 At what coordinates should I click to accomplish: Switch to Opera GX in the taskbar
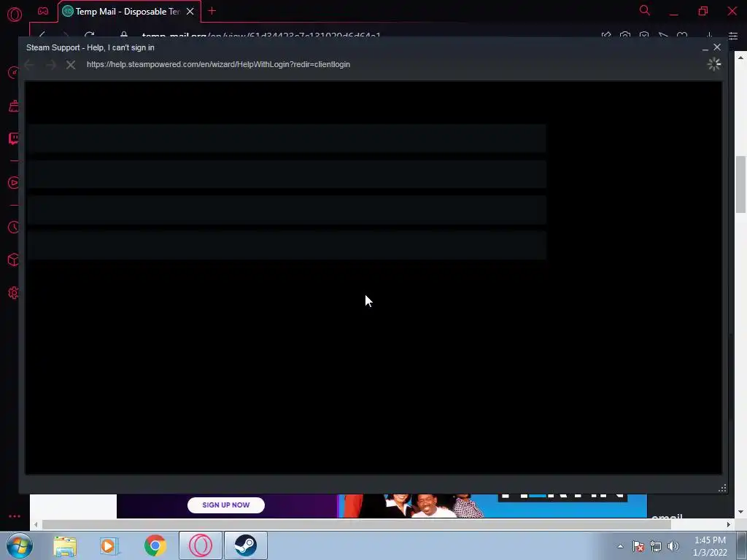(201, 545)
